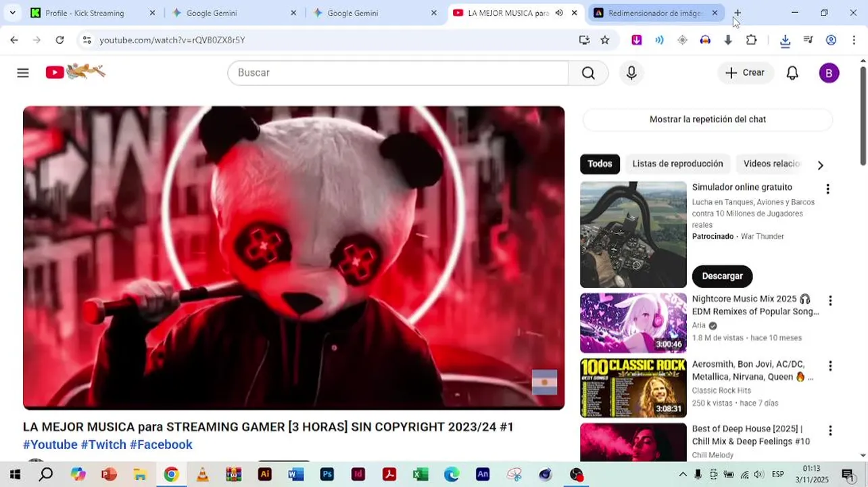Open the pink downloader extension icon
Viewport: 868px width, 487px height.
click(x=637, y=40)
